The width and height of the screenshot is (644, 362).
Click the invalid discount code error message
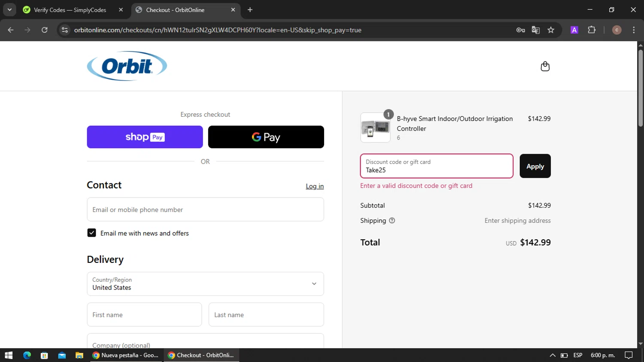pyautogui.click(x=416, y=186)
